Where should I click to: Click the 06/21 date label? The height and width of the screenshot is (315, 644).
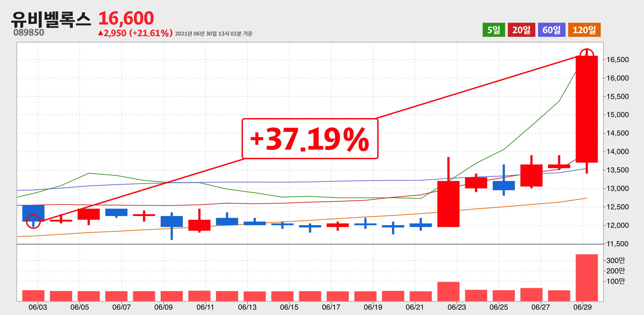click(x=415, y=307)
